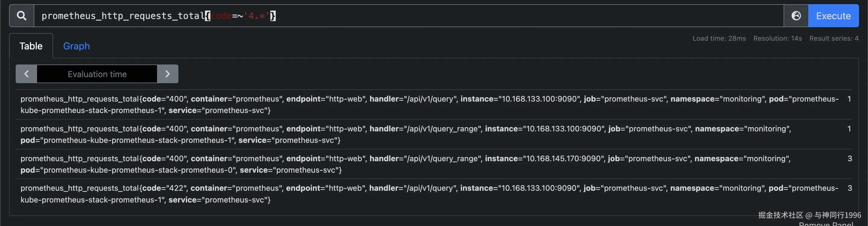Image resolution: width=868 pixels, height=226 pixels.
Task: Click the Resolution: 14s stat
Action: click(777, 38)
